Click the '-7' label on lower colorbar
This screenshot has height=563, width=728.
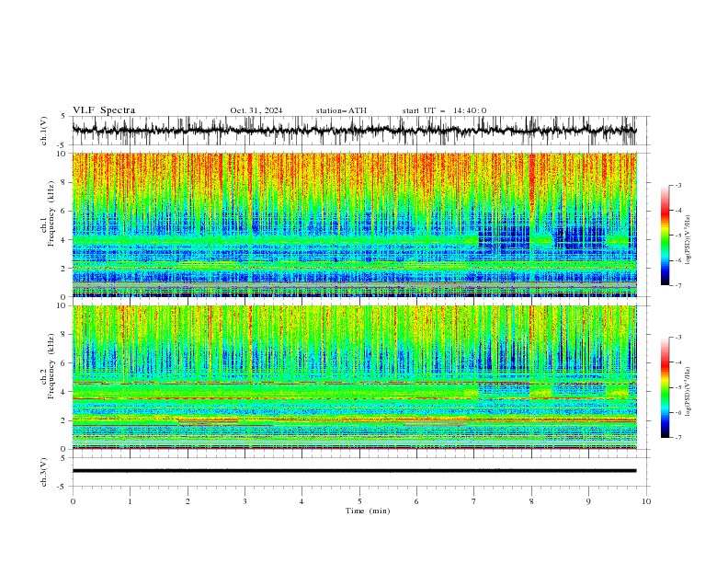(x=677, y=438)
